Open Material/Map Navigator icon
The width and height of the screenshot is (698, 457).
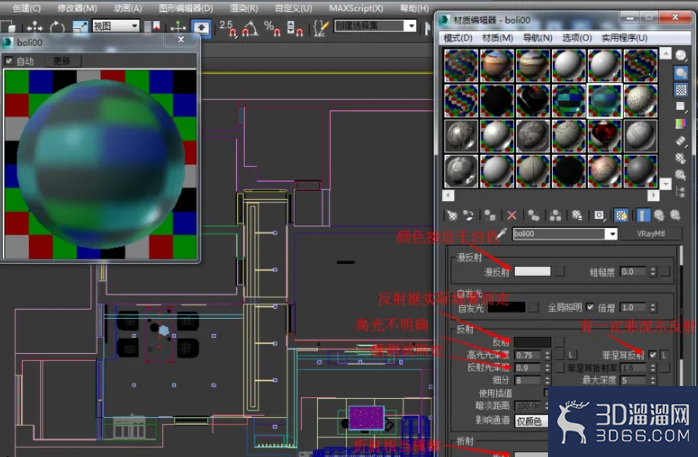click(x=681, y=192)
